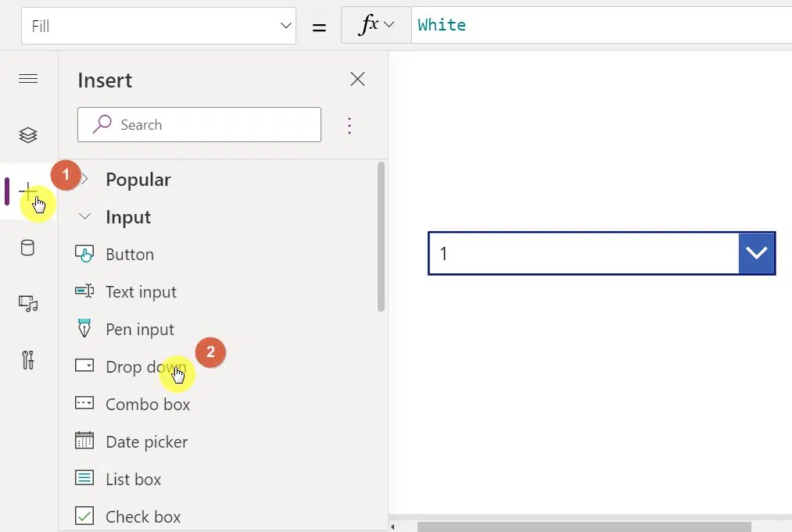Insert a Text input control
This screenshot has height=532, width=792.
140,291
